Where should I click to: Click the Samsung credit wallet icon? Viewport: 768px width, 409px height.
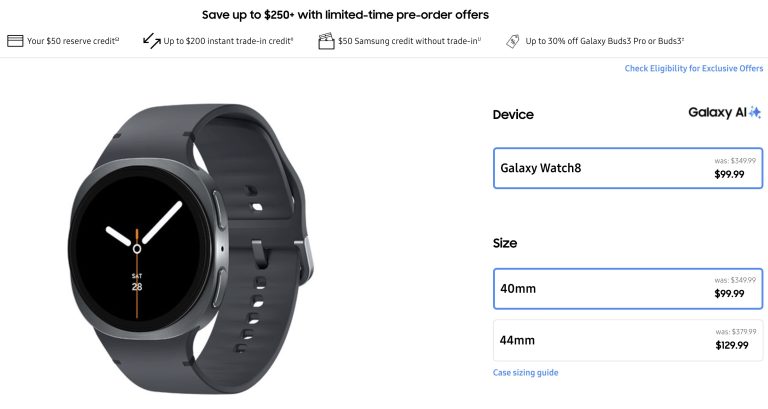(x=326, y=41)
